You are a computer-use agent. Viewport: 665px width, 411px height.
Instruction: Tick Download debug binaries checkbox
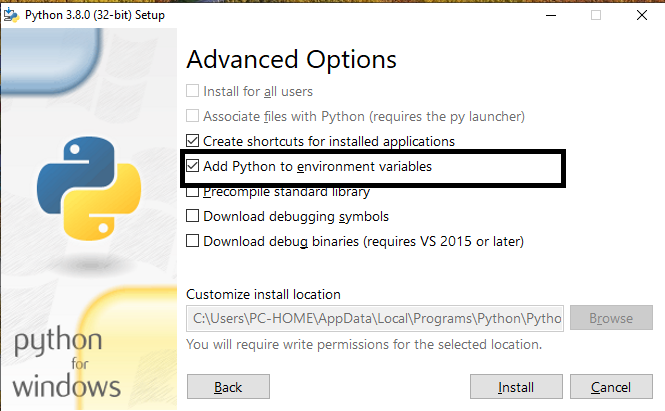[193, 241]
